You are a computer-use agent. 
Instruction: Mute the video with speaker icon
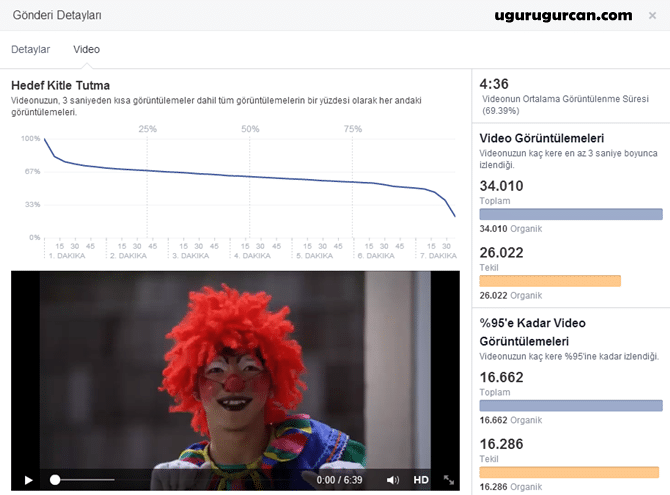pyautogui.click(x=393, y=480)
